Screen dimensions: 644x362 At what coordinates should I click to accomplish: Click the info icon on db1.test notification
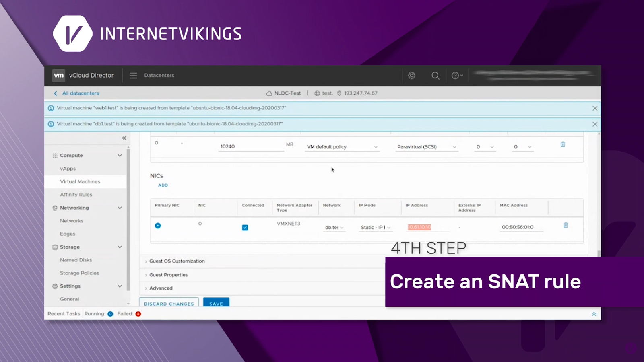[51, 124]
